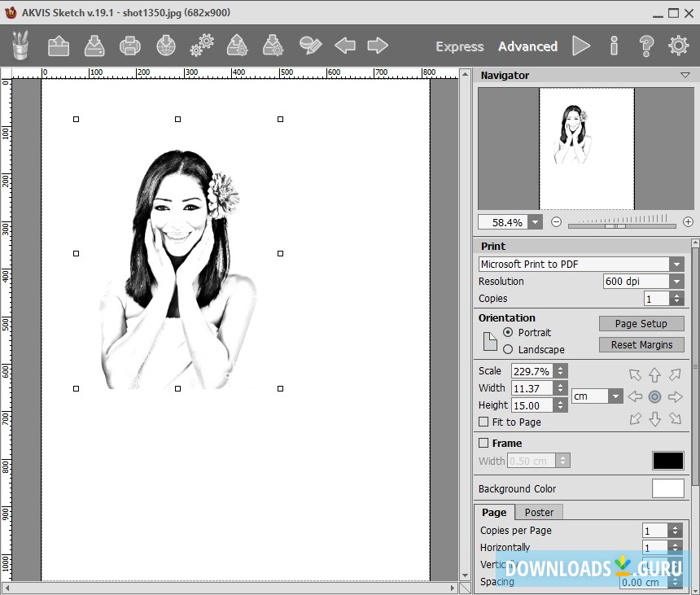Image resolution: width=700 pixels, height=595 pixels.
Task: Click the Open image toolbar icon
Action: click(x=59, y=46)
